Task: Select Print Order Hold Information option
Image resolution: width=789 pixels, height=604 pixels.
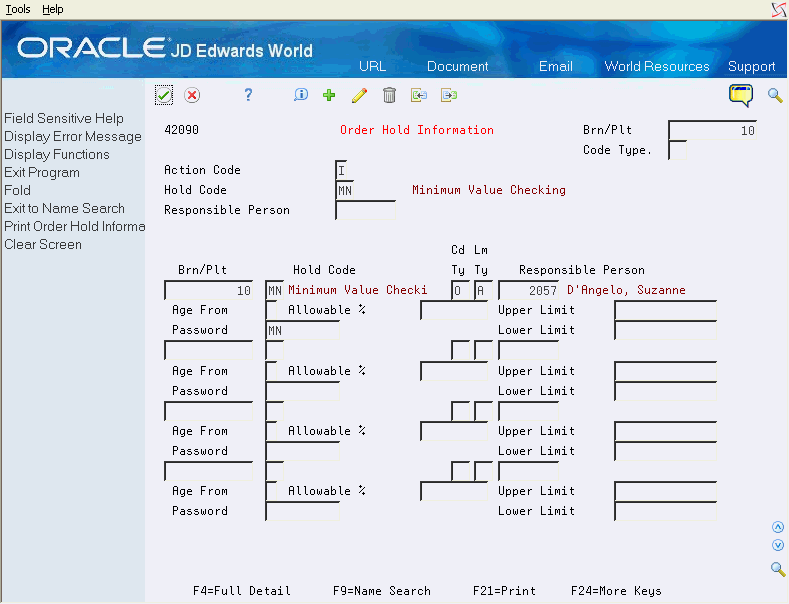Action: click(x=74, y=226)
